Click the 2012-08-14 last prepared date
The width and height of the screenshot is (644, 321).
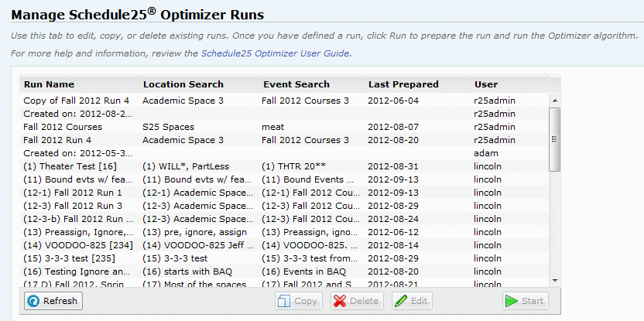[393, 245]
